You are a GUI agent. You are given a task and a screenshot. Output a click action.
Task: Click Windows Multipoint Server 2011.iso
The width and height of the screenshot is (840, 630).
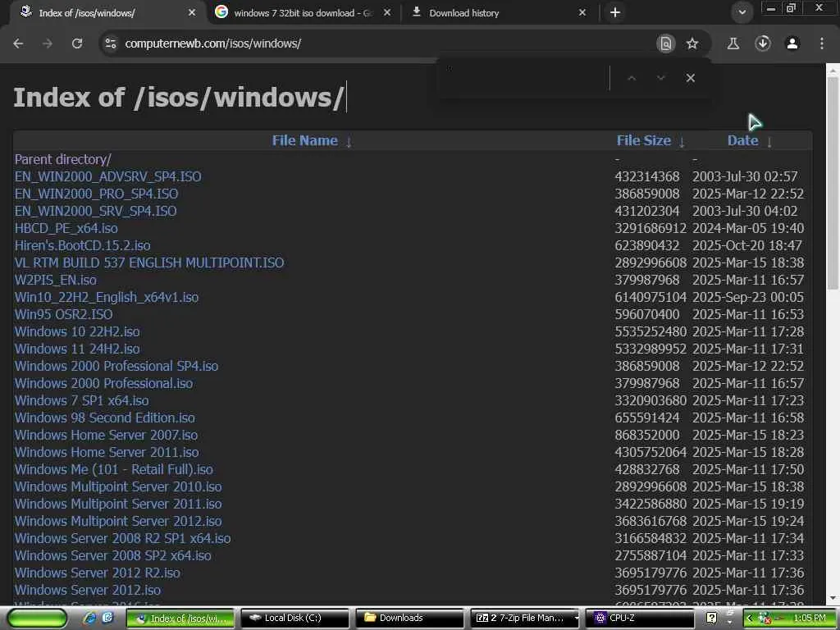[118, 504]
